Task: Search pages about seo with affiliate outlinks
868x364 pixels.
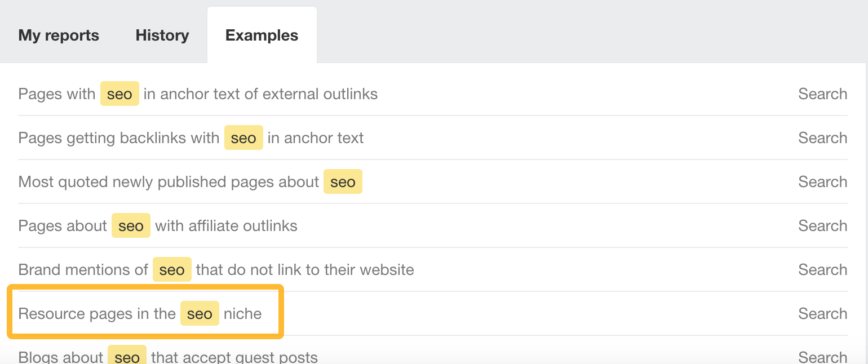Action: 822,225
